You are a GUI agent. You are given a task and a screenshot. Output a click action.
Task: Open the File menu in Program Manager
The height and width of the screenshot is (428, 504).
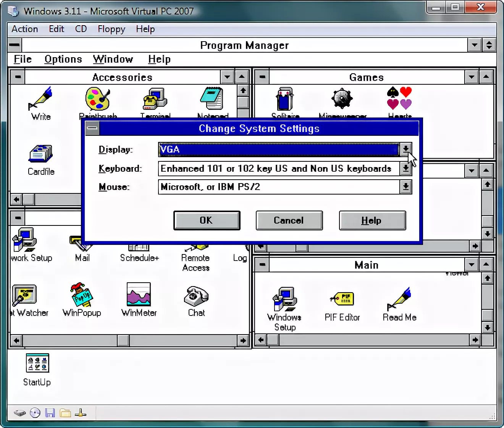coord(23,59)
